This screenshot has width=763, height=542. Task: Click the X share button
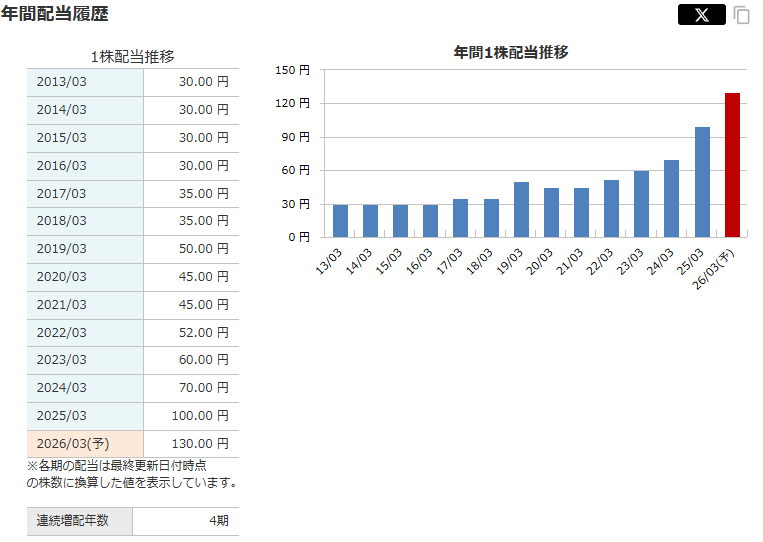(701, 15)
